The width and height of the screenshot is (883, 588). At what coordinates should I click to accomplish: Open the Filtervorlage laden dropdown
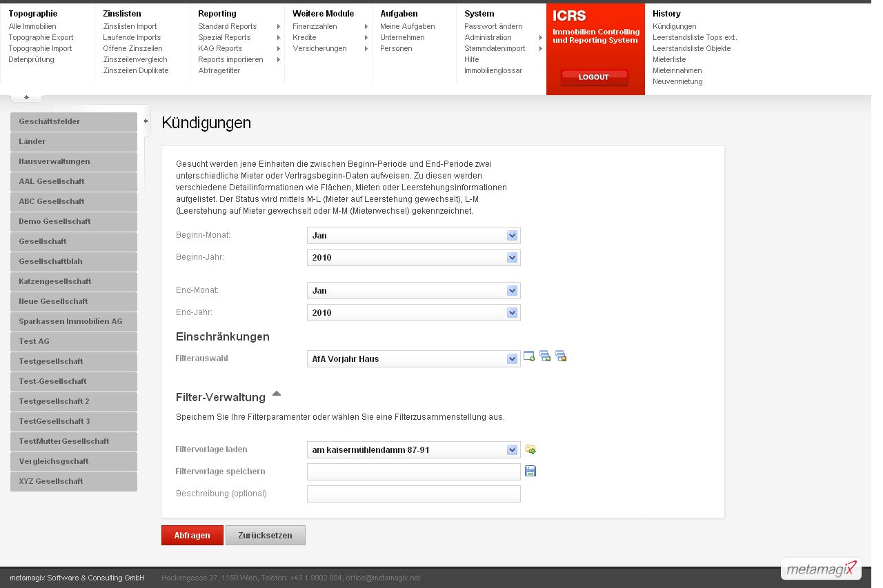tap(414, 449)
